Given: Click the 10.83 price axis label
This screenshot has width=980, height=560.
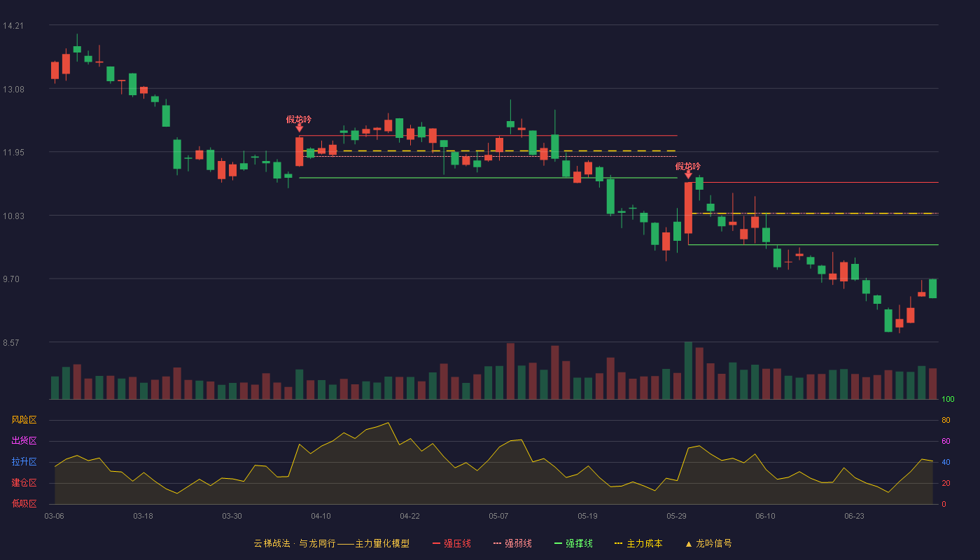Looking at the screenshot, I should pyautogui.click(x=13, y=216).
